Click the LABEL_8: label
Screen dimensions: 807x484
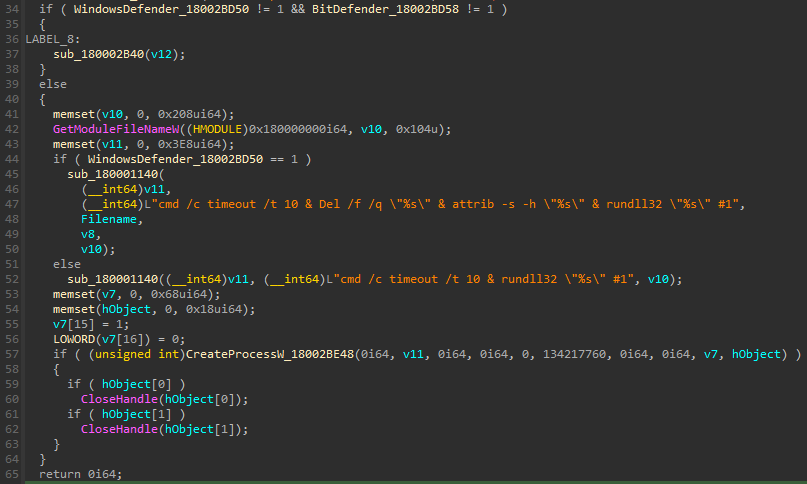[x=53, y=40]
